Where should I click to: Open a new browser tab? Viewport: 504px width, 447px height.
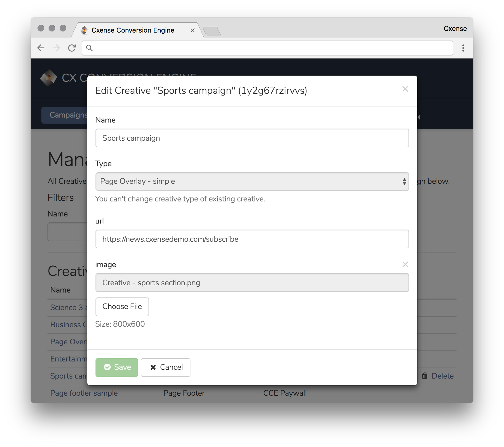[x=211, y=31]
